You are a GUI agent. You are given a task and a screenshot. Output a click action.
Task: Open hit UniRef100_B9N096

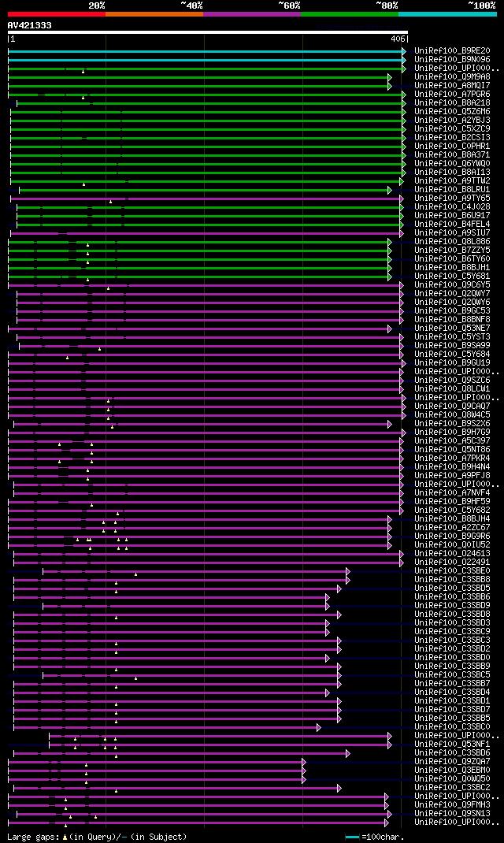(452, 60)
